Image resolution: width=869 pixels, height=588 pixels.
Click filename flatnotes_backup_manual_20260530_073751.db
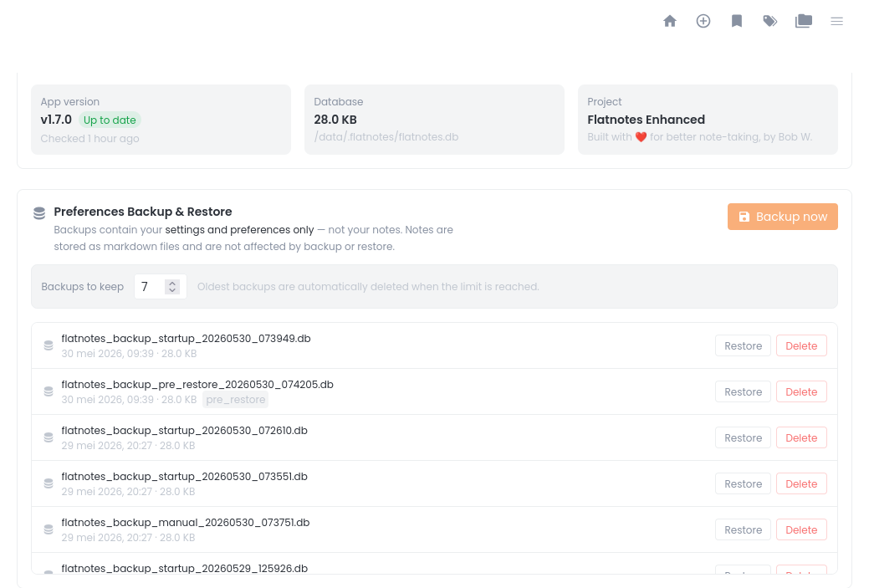coord(185,523)
